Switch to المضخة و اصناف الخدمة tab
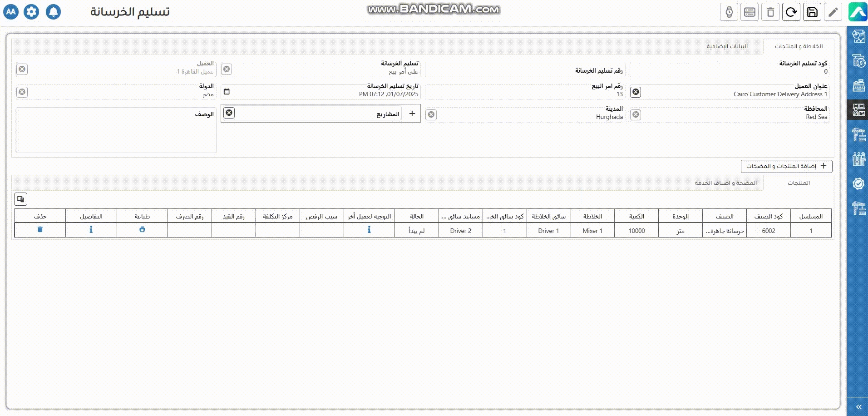Screen dimensions: 868x416 click(725, 183)
